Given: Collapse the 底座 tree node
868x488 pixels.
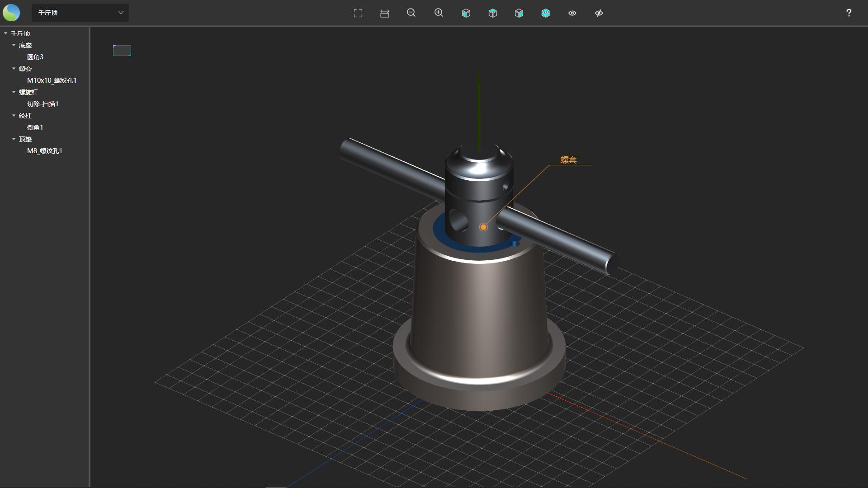Looking at the screenshot, I should (14, 45).
